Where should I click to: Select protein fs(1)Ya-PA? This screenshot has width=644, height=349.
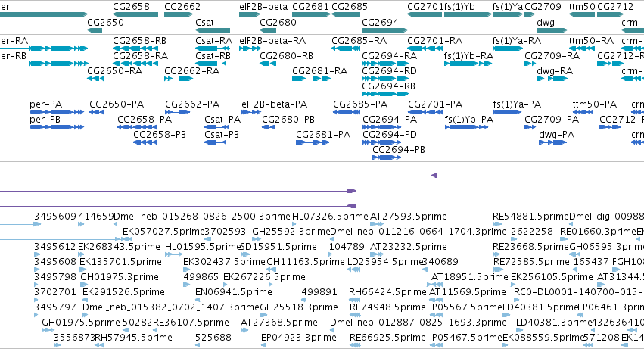507,112
